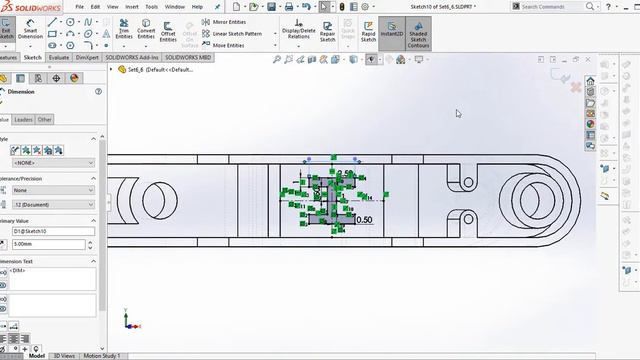Screen dimensions: 640x360
Task: Collapse the Primary Value section
Action: point(93,221)
